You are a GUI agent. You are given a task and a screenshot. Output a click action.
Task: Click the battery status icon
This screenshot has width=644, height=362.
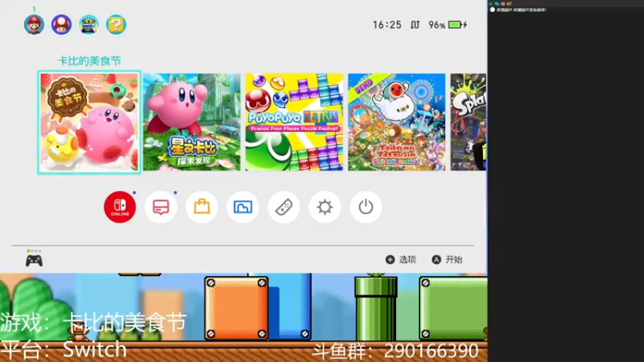[x=457, y=25]
